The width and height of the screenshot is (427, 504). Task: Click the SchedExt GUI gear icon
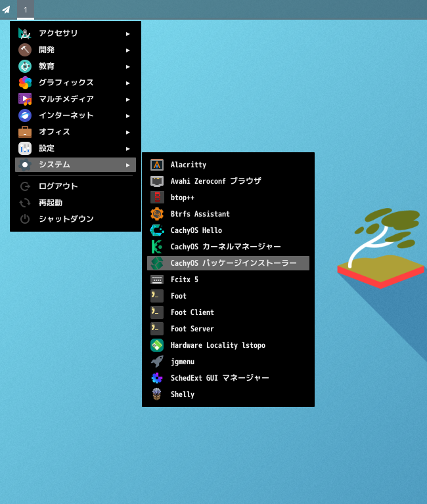[157, 378]
